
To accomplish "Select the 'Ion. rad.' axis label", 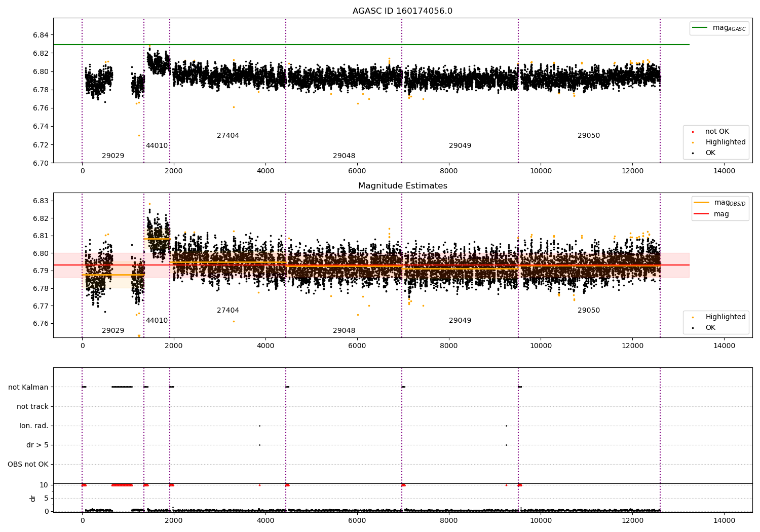I will pyautogui.click(x=34, y=426).
